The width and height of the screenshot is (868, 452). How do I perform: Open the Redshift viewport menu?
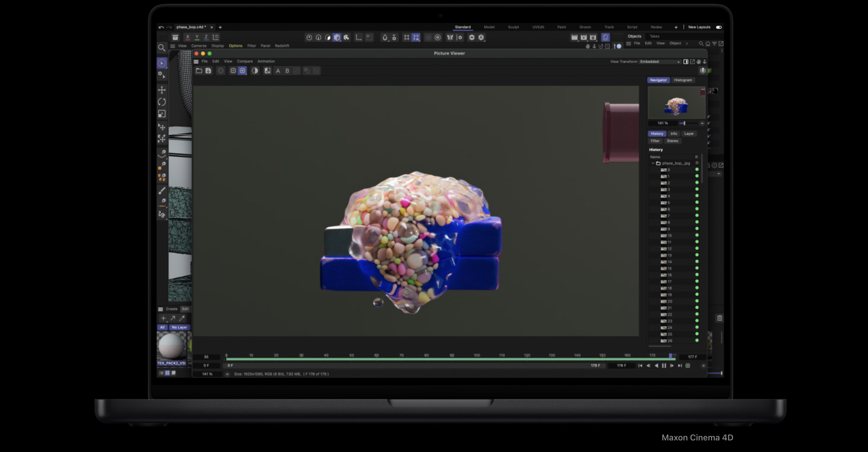pos(282,46)
